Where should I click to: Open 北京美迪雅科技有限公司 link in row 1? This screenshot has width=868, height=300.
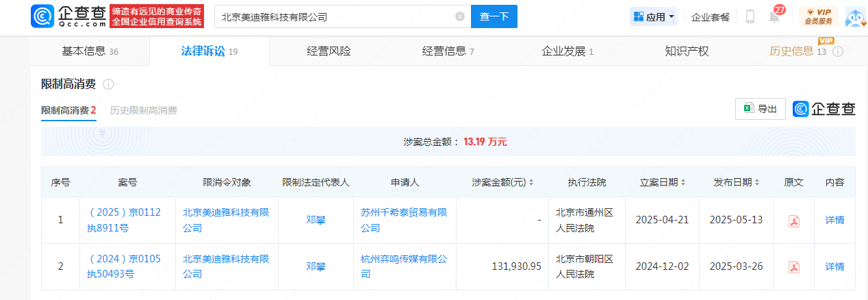(x=226, y=221)
